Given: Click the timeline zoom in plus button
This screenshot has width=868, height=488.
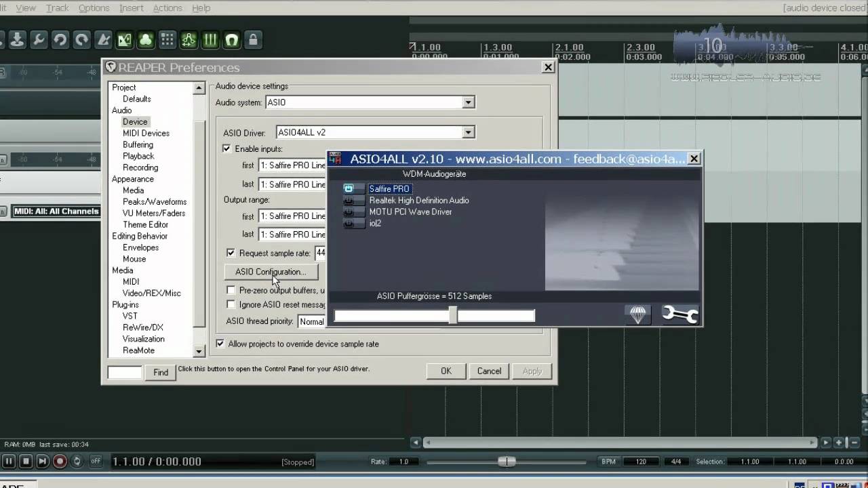Looking at the screenshot, I should tap(840, 443).
